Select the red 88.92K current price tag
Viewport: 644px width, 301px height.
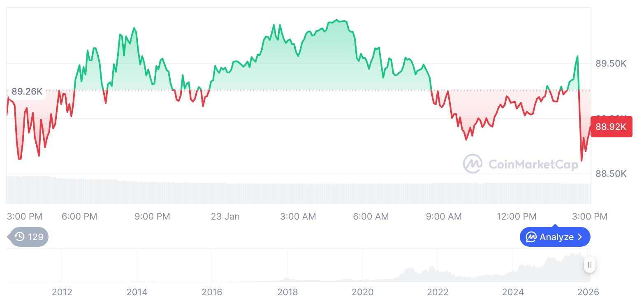click(611, 127)
